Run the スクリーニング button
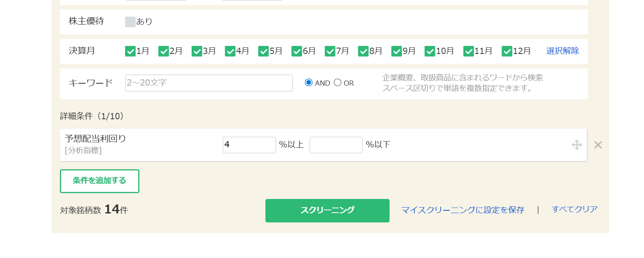This screenshot has height=258, width=644. click(x=327, y=211)
